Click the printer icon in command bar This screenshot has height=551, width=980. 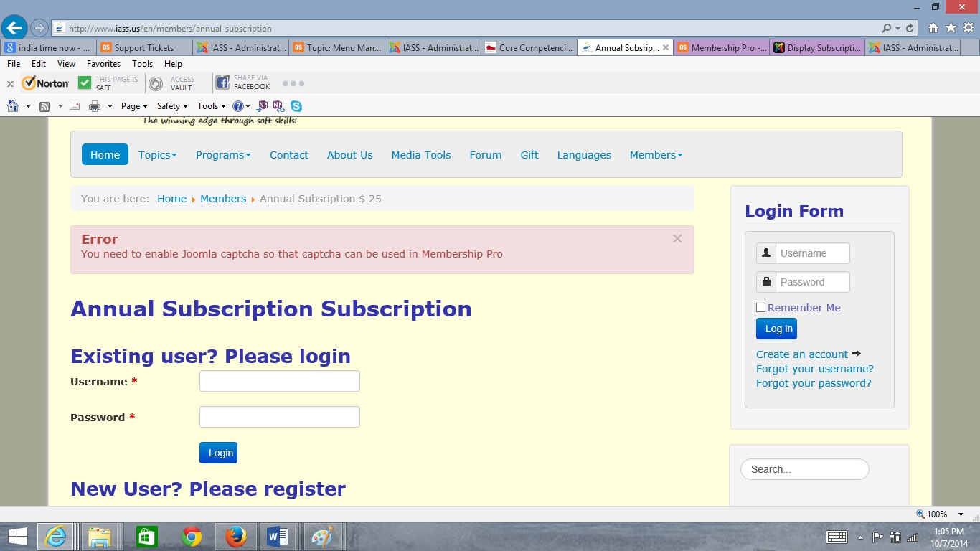coord(95,106)
